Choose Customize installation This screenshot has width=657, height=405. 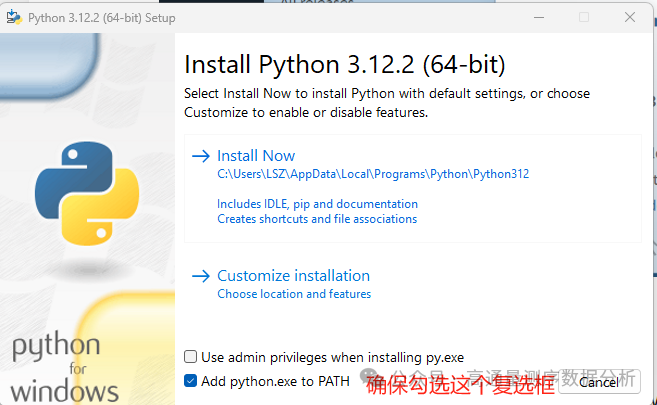(x=293, y=276)
